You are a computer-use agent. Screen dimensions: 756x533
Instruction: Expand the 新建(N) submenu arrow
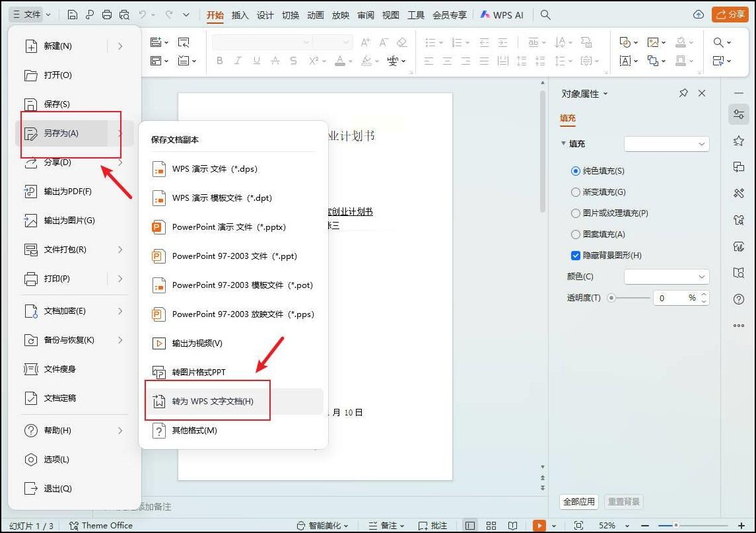pos(120,46)
